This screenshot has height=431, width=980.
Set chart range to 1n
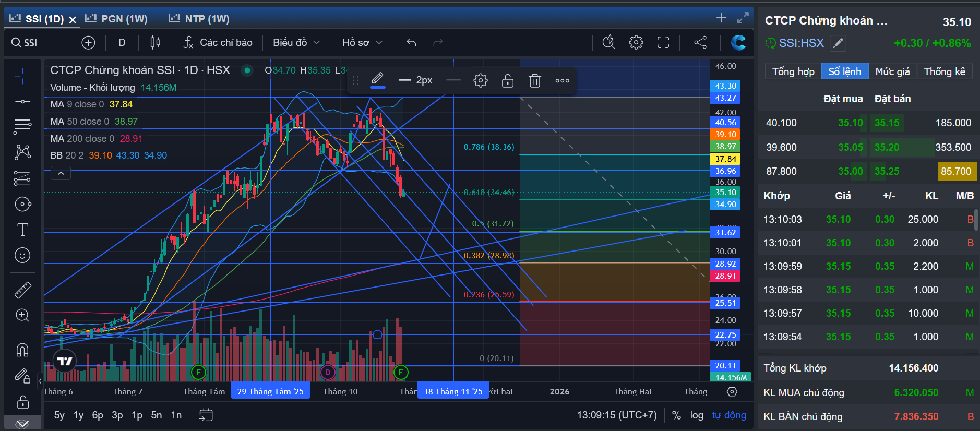[x=176, y=415]
